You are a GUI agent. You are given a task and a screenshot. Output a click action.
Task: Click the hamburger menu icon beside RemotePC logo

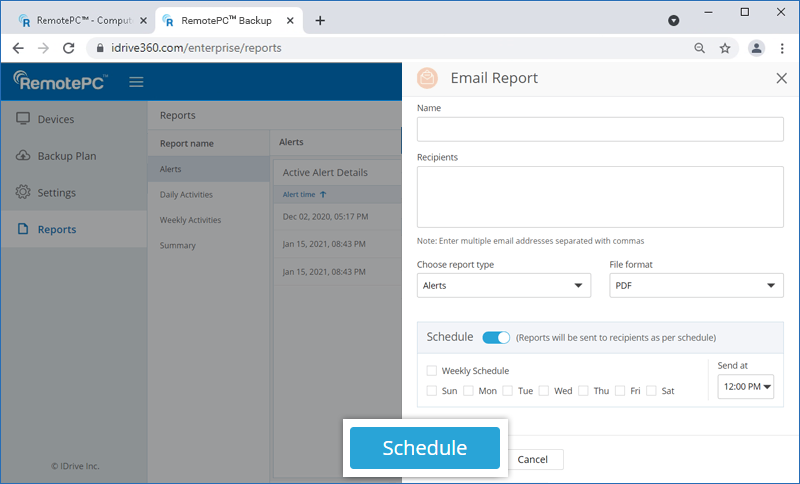[136, 82]
